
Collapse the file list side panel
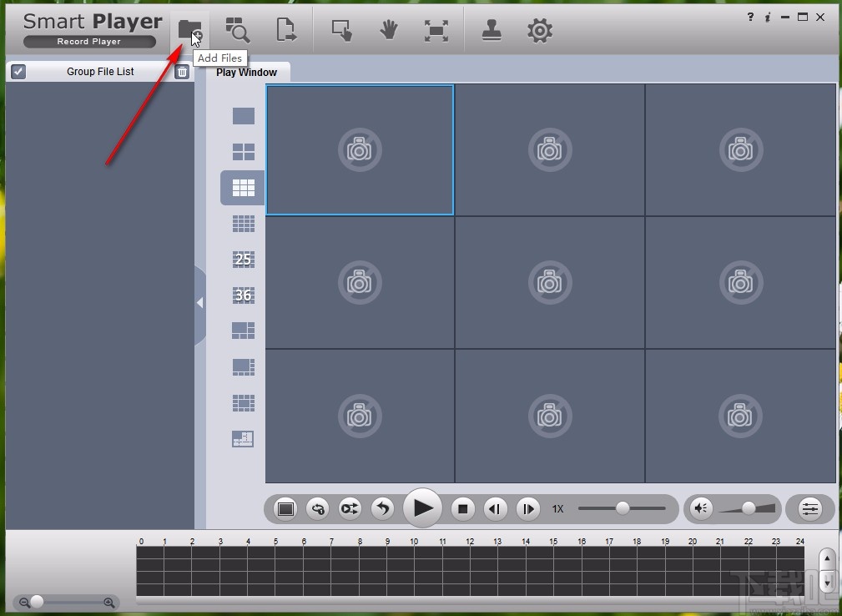(x=199, y=303)
